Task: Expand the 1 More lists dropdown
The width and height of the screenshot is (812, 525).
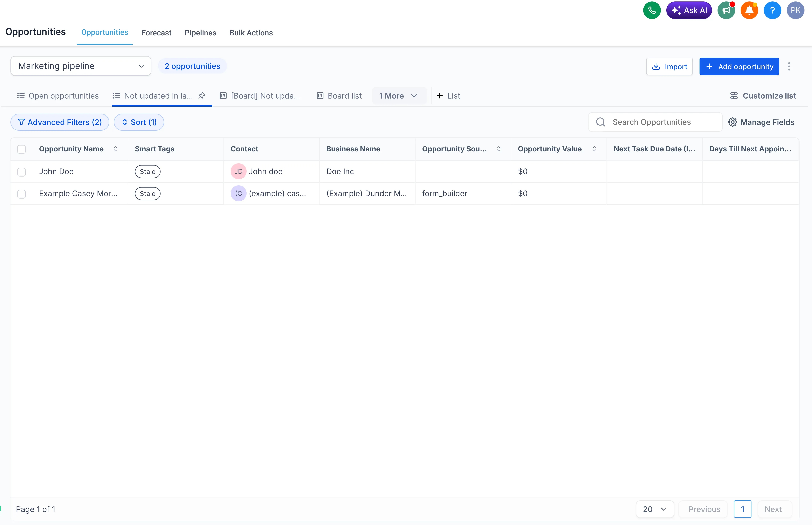Action: pyautogui.click(x=398, y=96)
